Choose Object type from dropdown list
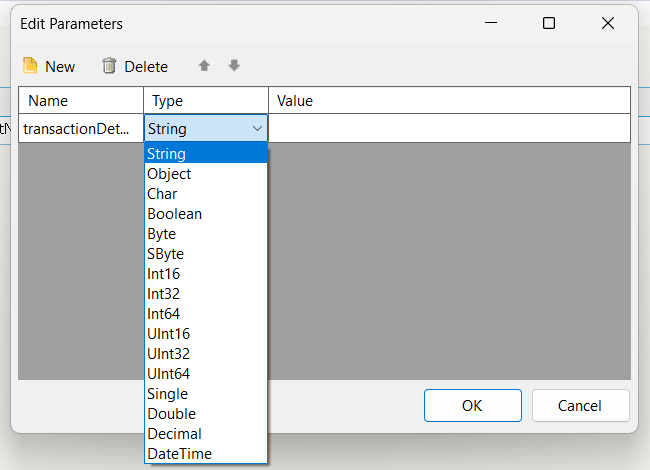The width and height of the screenshot is (650, 470). coord(206,174)
